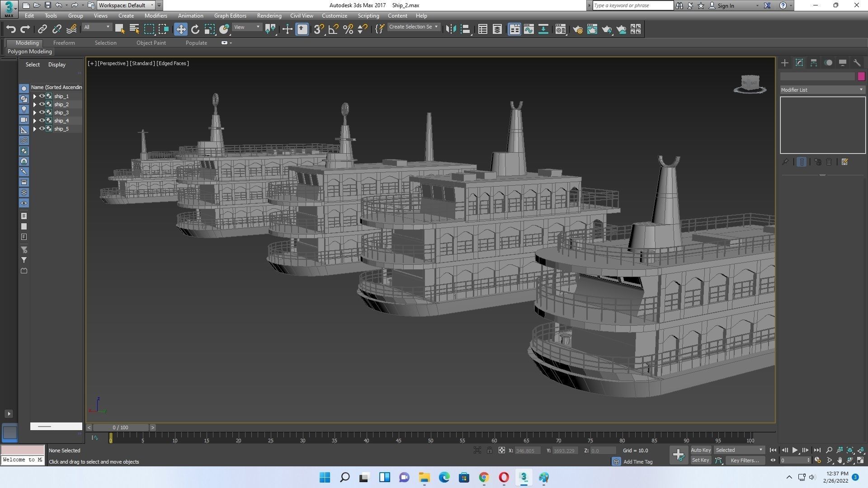Open the Schematic View icon
Screen dimensions: 868x488
point(543,29)
